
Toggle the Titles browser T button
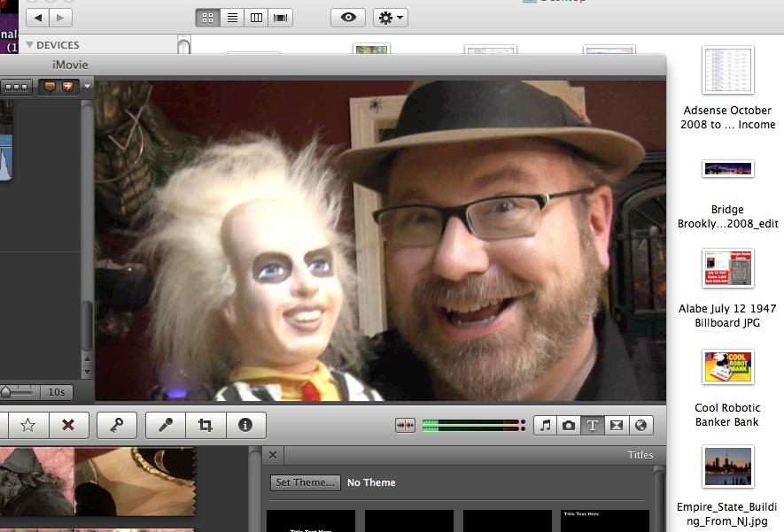[593, 425]
